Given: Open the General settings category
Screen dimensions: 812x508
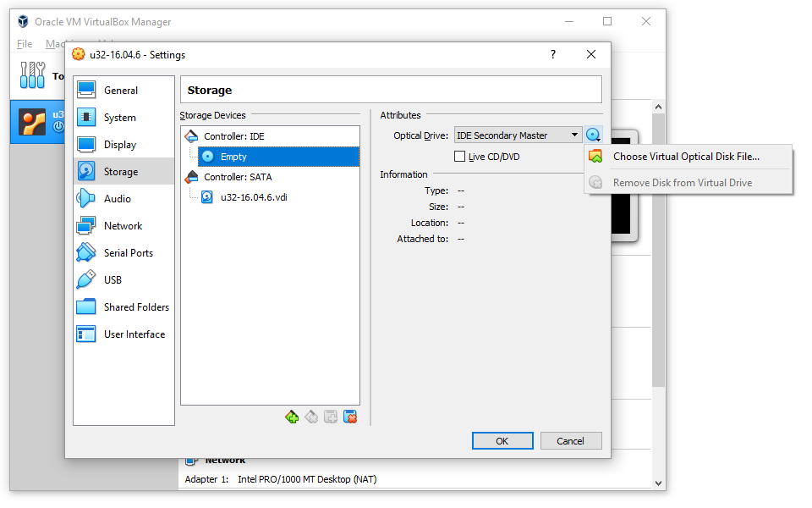Looking at the screenshot, I should click(121, 91).
